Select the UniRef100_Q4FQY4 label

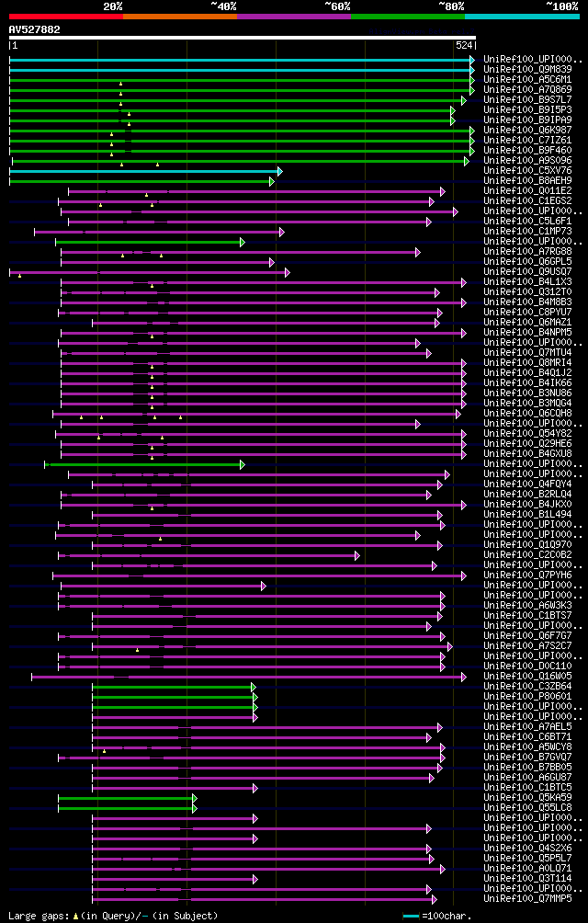526,484
